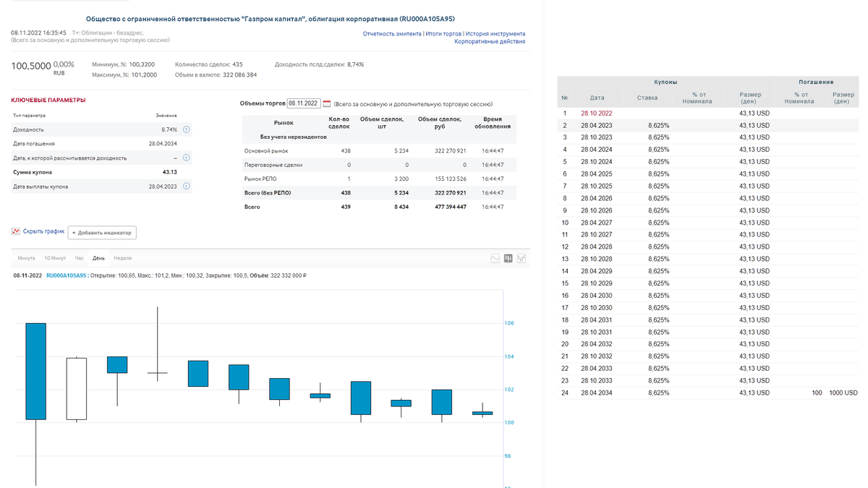The image size is (868, 488).
Task: Switch chart to bar view icon
Action: pos(522,258)
